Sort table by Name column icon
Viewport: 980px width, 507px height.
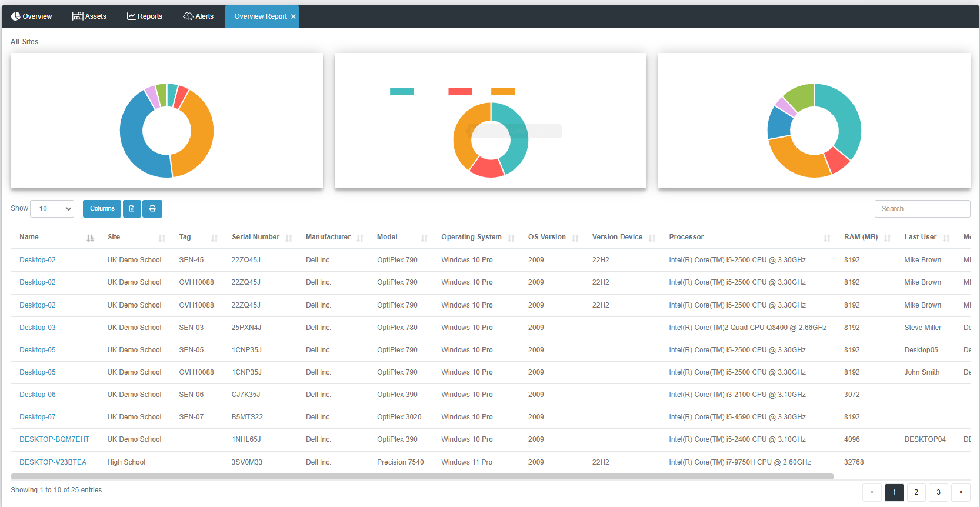pos(90,238)
